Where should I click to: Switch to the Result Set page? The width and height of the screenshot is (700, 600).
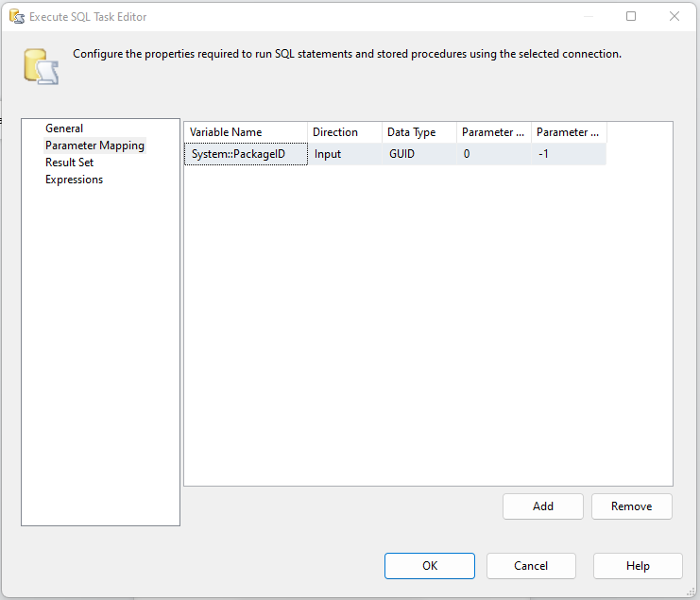[x=69, y=163]
